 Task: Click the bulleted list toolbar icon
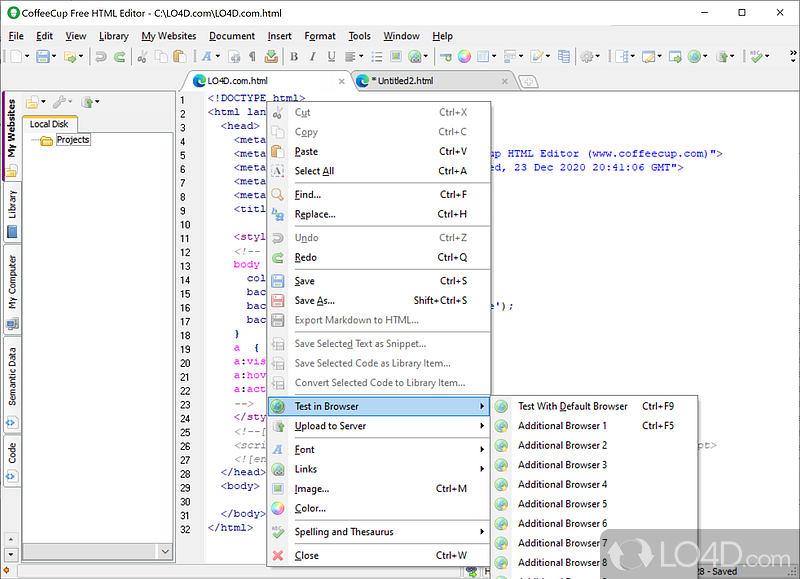tap(377, 56)
